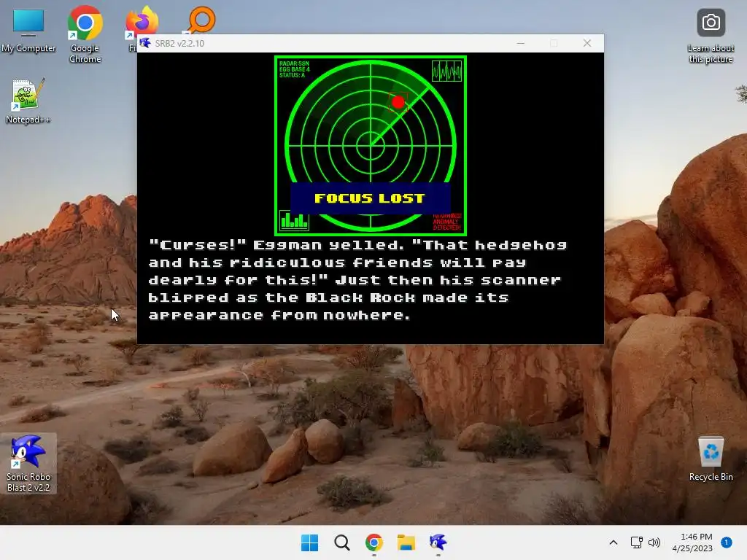The image size is (747, 560).
Task: Open the Windows Start menu
Action: click(x=309, y=542)
